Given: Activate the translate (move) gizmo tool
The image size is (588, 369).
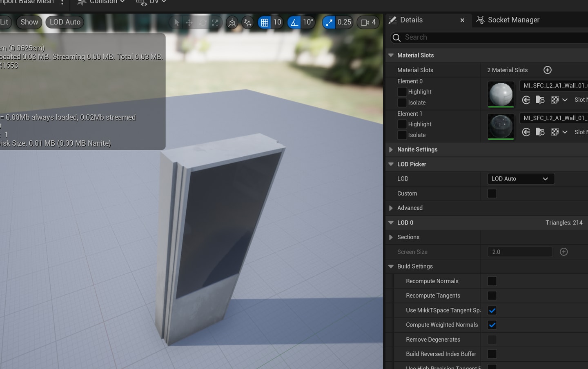Looking at the screenshot, I should pos(189,22).
